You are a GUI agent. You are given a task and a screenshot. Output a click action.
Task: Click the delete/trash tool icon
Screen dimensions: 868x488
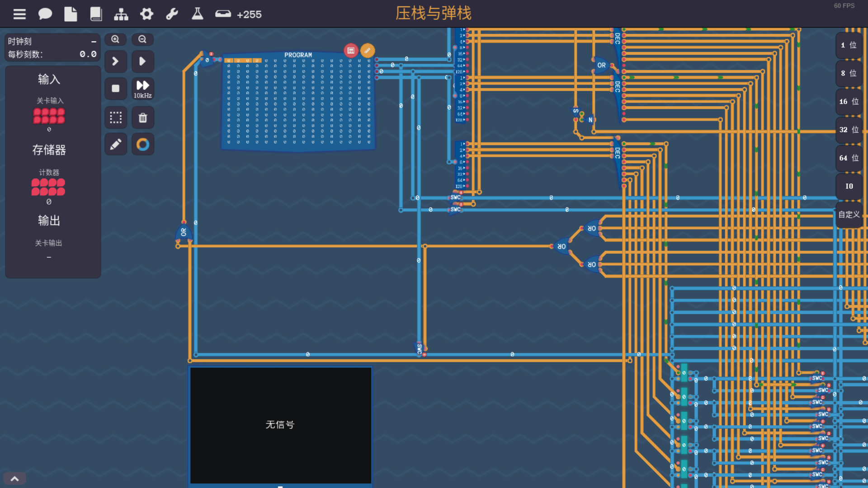pyautogui.click(x=142, y=117)
